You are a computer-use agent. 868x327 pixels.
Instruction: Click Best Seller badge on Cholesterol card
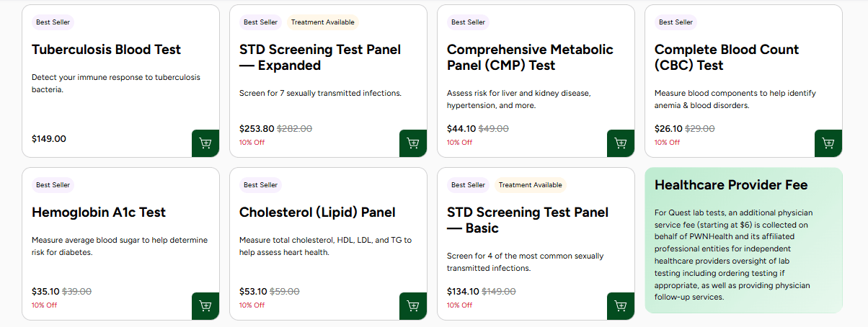[261, 185]
